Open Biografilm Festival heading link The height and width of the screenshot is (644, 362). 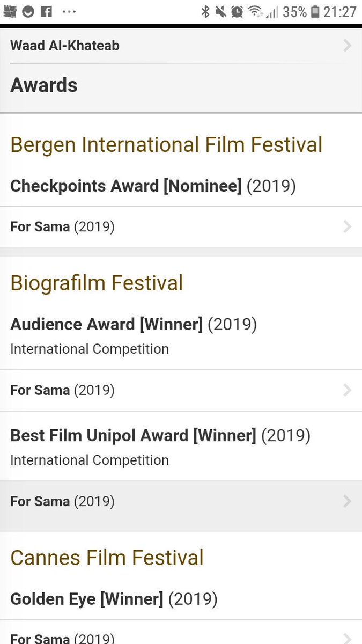tap(97, 283)
